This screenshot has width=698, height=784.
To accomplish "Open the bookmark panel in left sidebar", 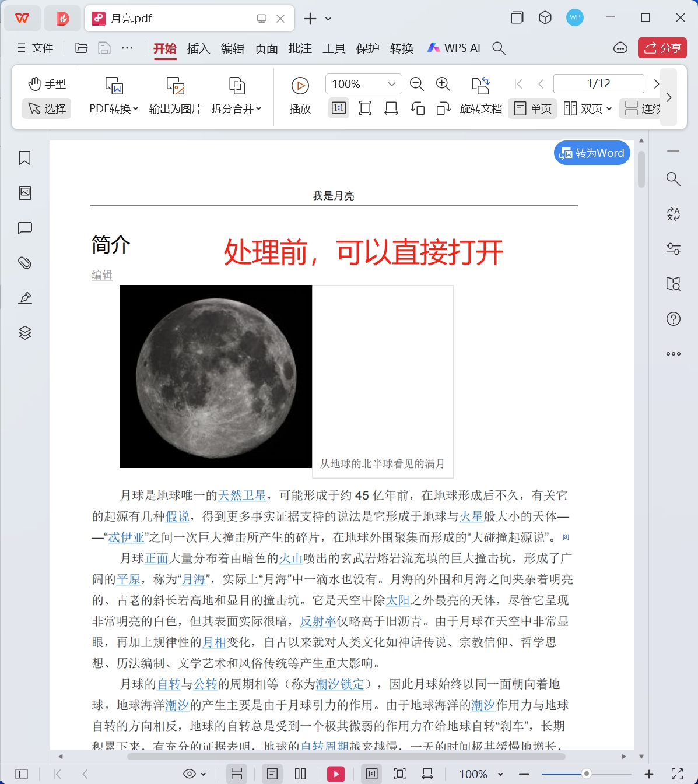I will [24, 158].
